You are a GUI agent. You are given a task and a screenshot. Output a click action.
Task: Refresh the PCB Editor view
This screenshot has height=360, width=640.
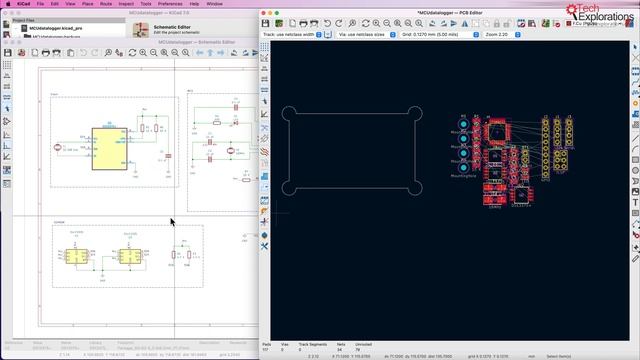[x=366, y=24]
